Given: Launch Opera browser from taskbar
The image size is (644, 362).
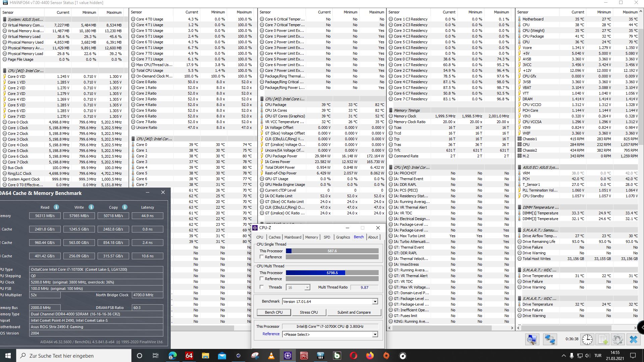Looking at the screenshot, I should [x=354, y=356].
